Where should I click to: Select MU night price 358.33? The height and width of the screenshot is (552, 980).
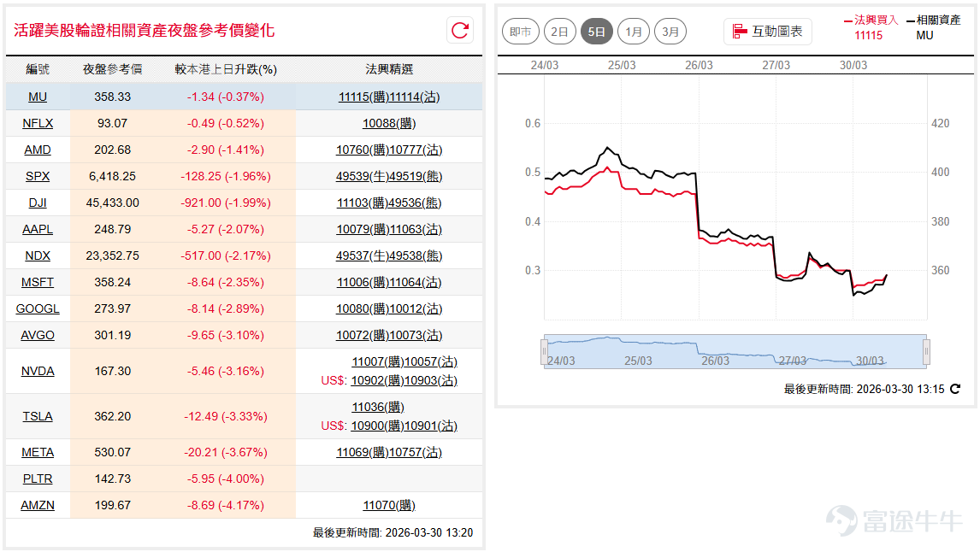pos(113,97)
